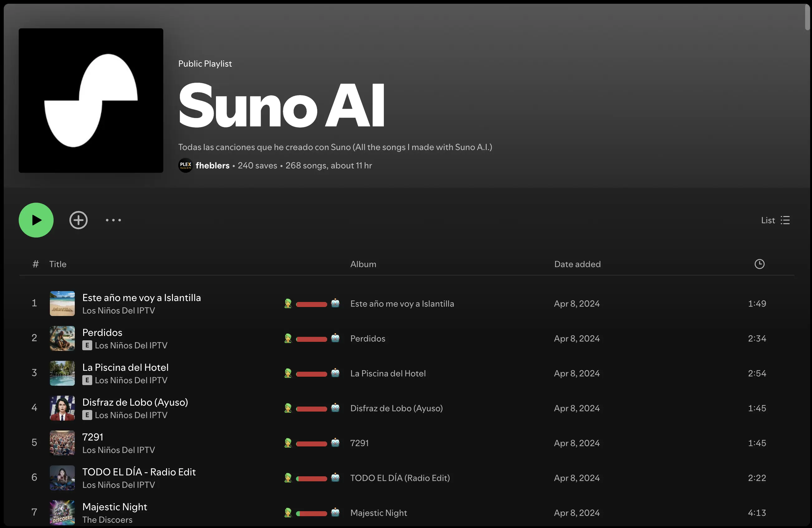Click the robot icon on TODO EL DÍA row
The width and height of the screenshot is (812, 528).
tap(335, 478)
